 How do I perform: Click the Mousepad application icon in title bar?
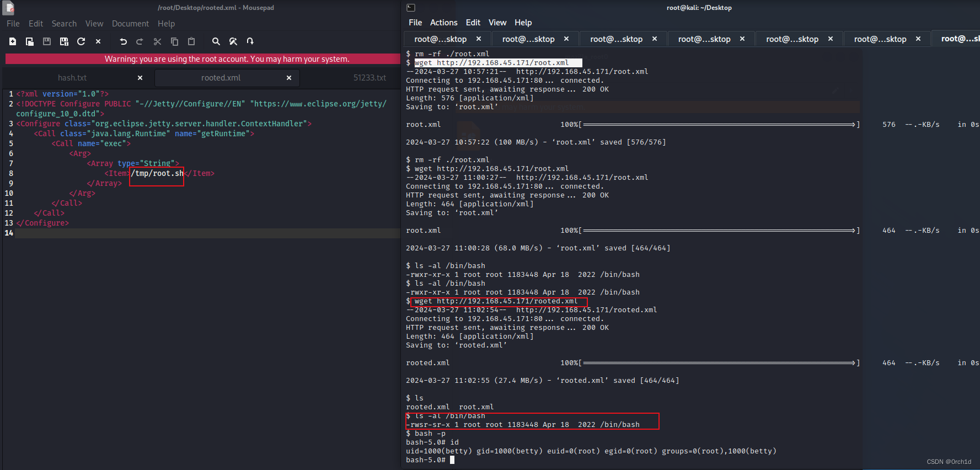(x=8, y=8)
